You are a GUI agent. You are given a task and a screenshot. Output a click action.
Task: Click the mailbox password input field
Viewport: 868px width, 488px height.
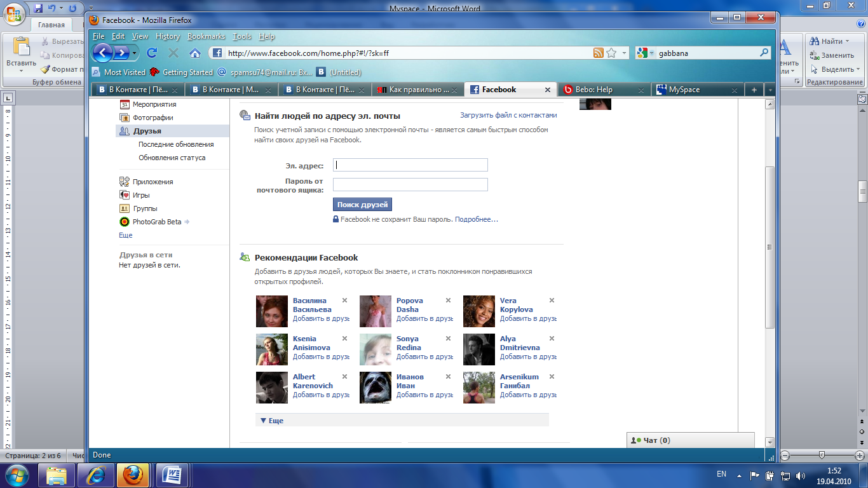[x=410, y=184]
